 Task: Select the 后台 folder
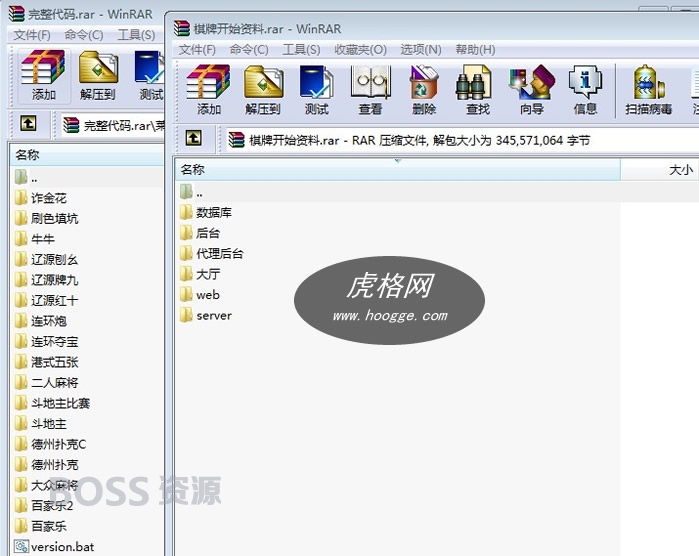[200, 233]
